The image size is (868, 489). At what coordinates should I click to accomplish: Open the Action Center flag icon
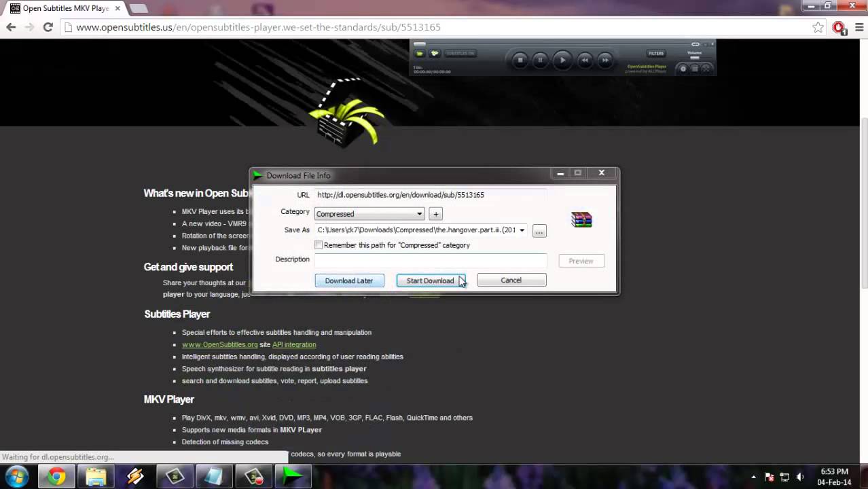(770, 477)
